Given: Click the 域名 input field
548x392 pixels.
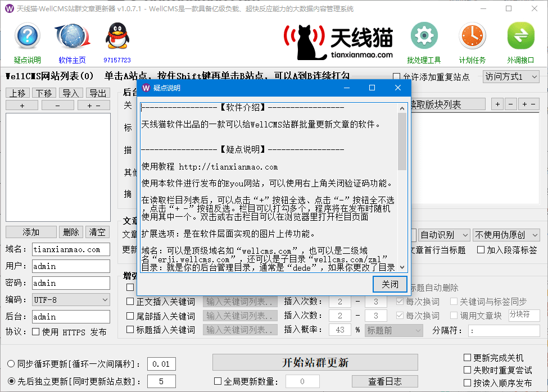Looking at the screenshot, I should pyautogui.click(x=71, y=249).
